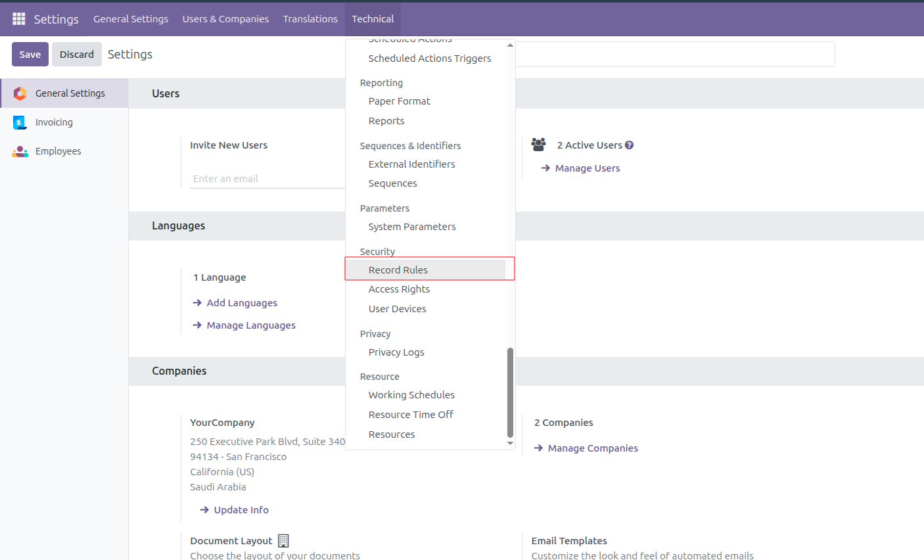Open the Technical top menu

click(x=373, y=19)
